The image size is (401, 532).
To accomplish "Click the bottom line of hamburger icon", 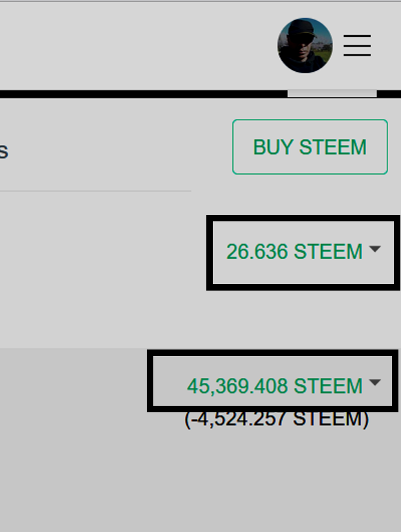I will point(357,54).
